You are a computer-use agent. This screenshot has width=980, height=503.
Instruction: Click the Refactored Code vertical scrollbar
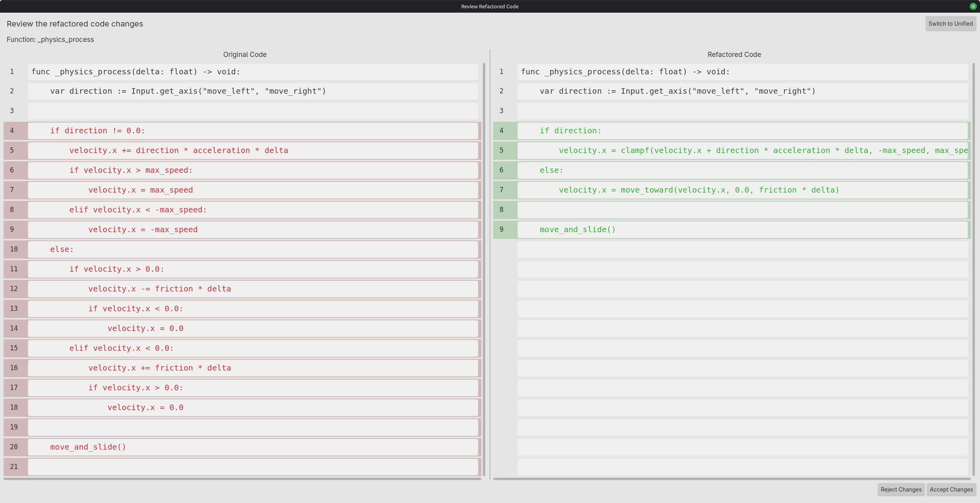tap(974, 269)
